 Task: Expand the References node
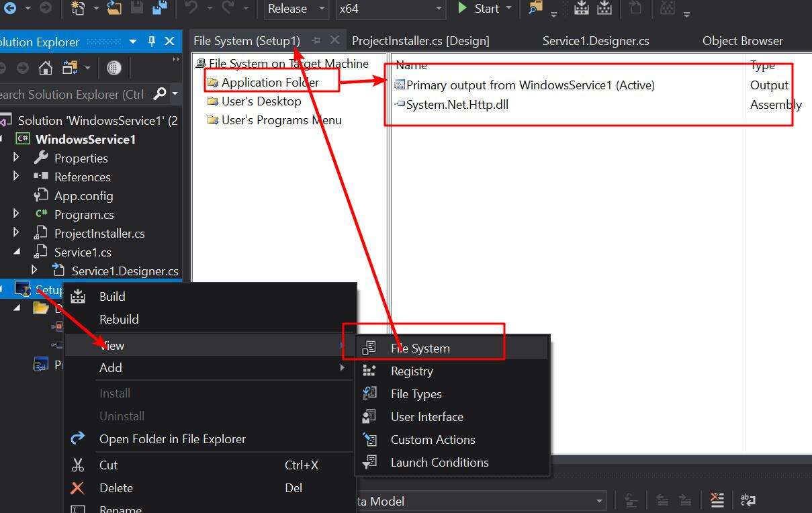[x=17, y=177]
